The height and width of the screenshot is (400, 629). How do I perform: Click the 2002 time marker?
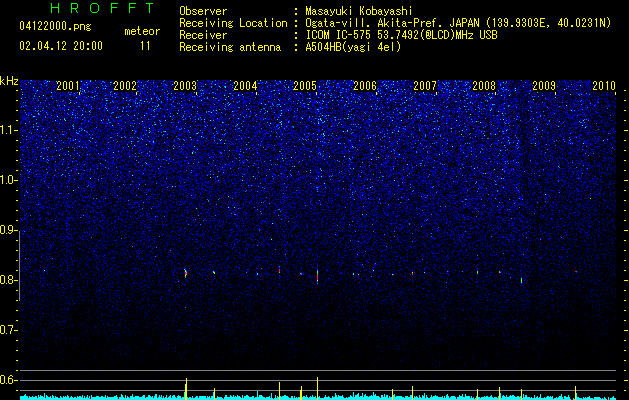click(x=125, y=85)
